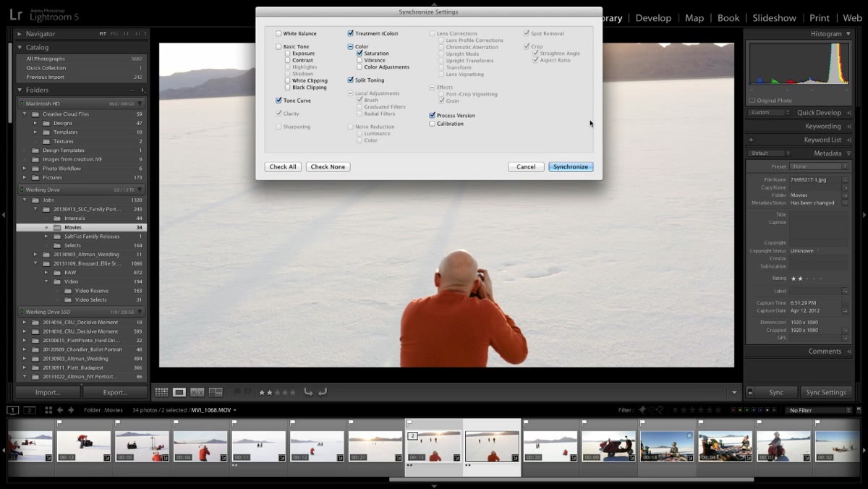The width and height of the screenshot is (868, 489).
Task: Rotate photo clockwise toolbar icon
Action: pos(323,392)
